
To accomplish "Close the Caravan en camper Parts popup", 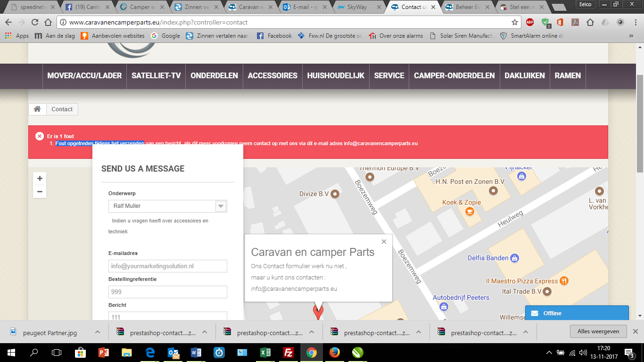I will (384, 241).
